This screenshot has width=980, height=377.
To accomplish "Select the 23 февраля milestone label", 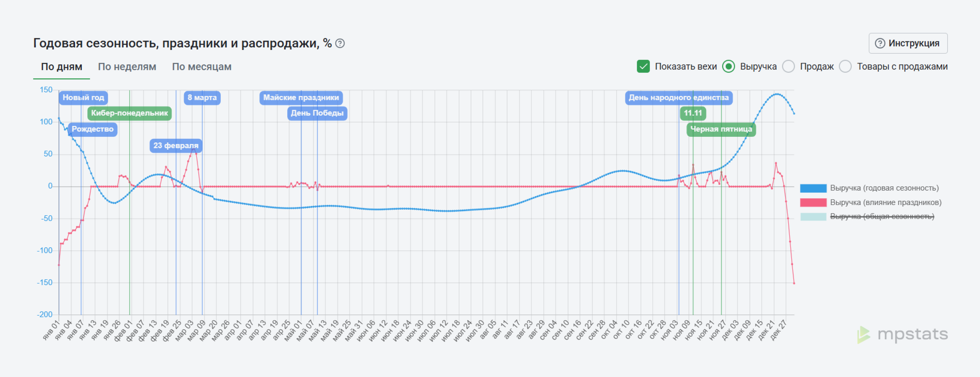I will click(x=176, y=146).
